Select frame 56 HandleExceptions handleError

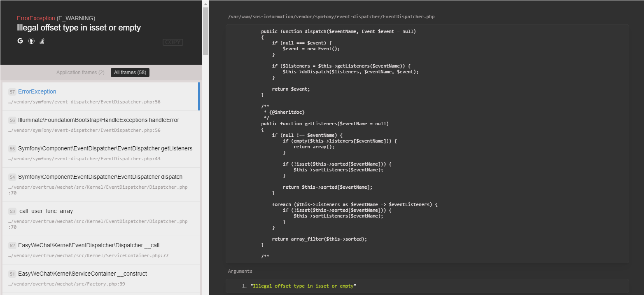[98, 120]
